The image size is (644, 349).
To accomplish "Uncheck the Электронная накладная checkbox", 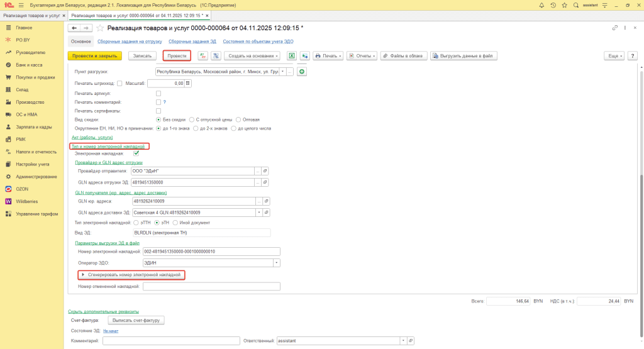I will tap(136, 153).
